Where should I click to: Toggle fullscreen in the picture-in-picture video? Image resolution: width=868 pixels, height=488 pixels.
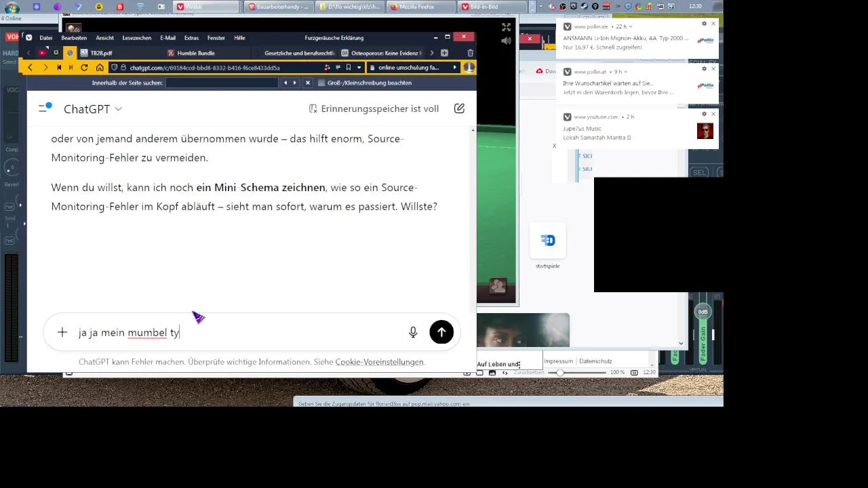[506, 27]
